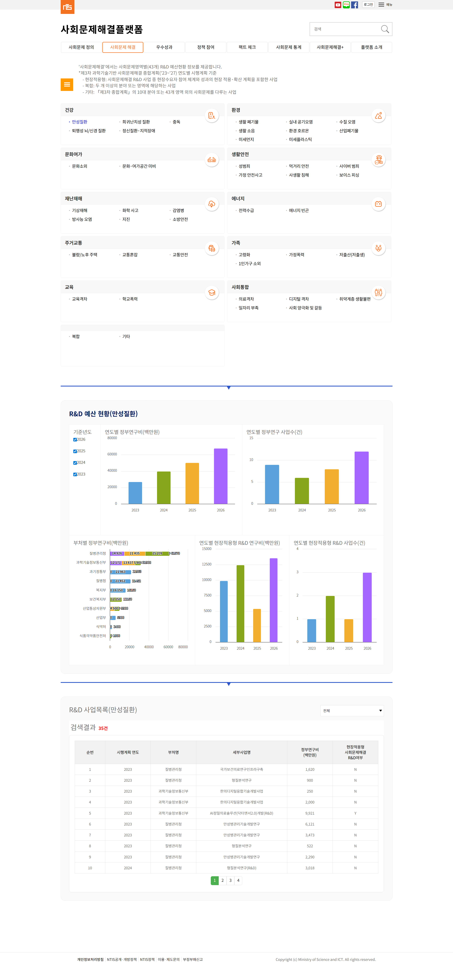
Task: Open the NTIS공개·개방정책 footer link
Action: (x=122, y=959)
